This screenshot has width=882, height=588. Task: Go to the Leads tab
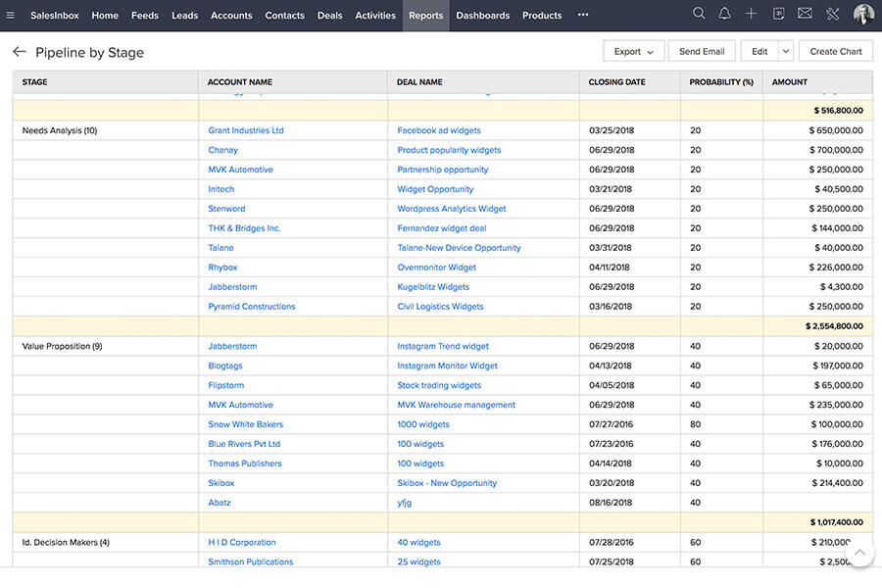[184, 15]
